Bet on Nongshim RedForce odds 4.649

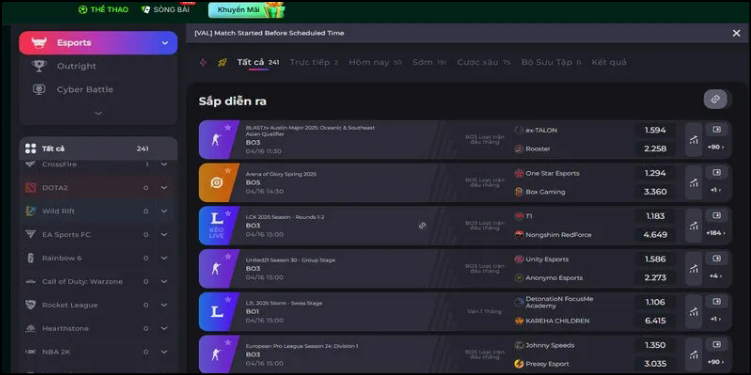[x=655, y=235]
